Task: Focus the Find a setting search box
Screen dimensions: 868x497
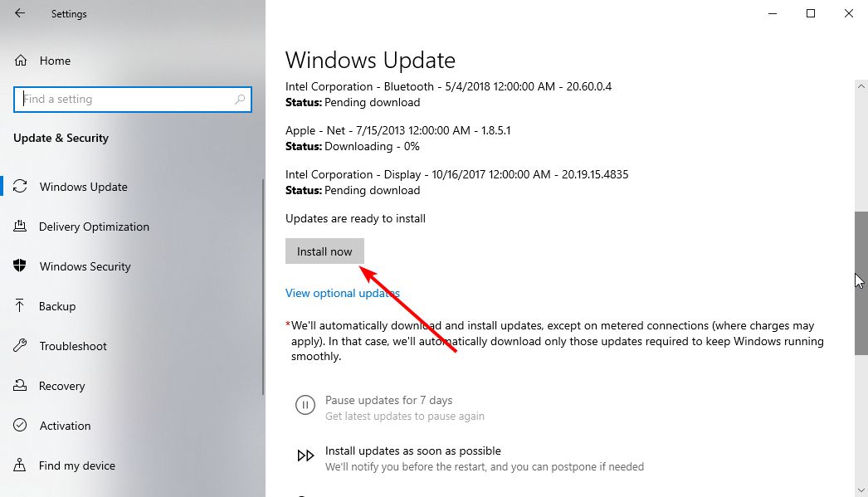Action: (x=132, y=99)
